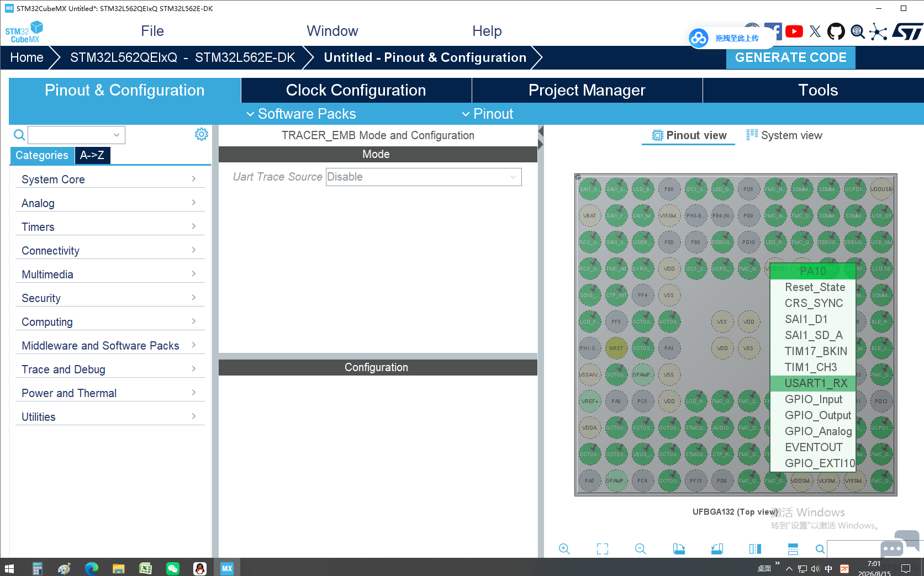Open the ST wiki search icon

click(x=858, y=31)
